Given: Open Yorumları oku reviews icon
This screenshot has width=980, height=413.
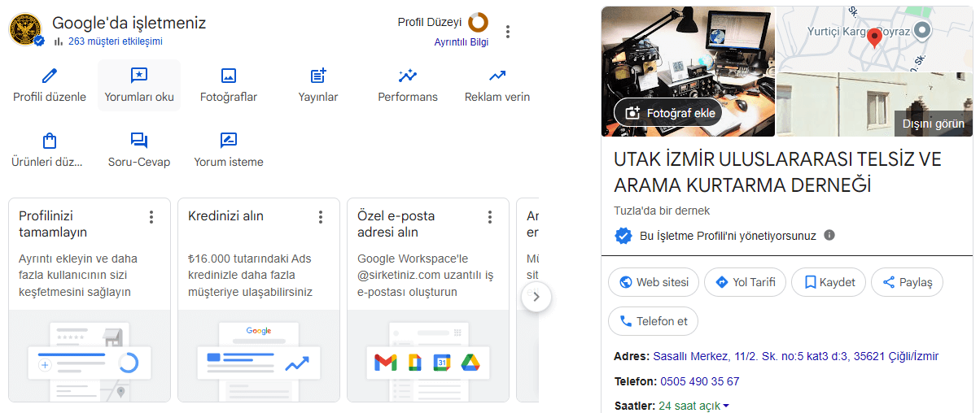Looking at the screenshot, I should click(x=139, y=76).
